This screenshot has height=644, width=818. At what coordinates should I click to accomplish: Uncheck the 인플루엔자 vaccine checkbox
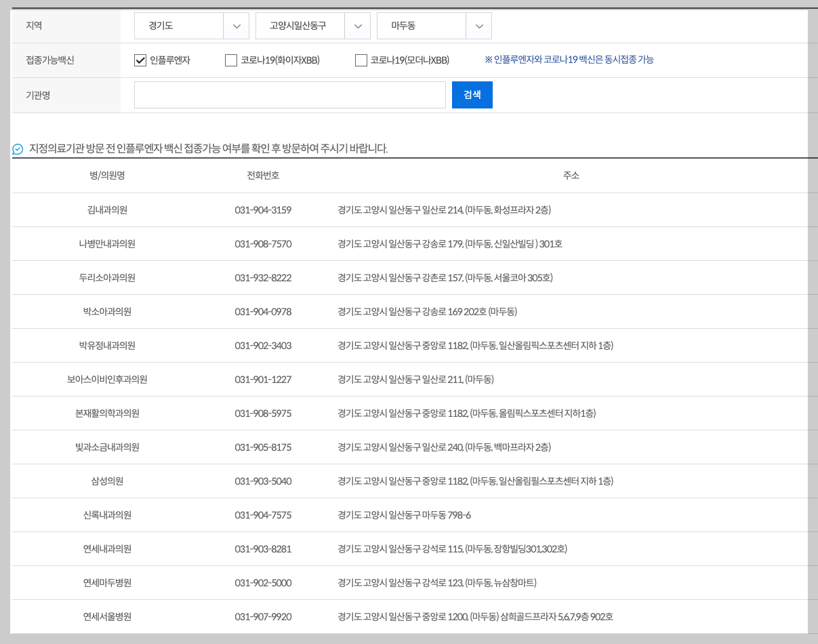(140, 60)
